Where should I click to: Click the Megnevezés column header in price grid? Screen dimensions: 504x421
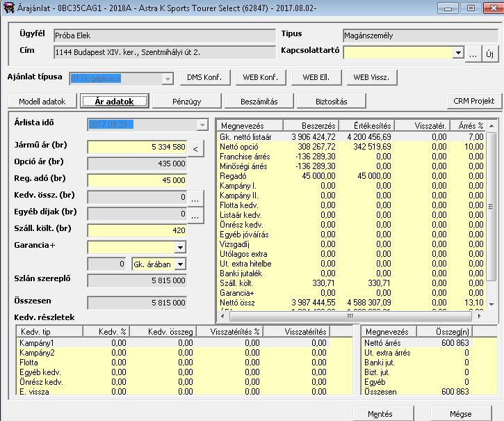point(250,125)
